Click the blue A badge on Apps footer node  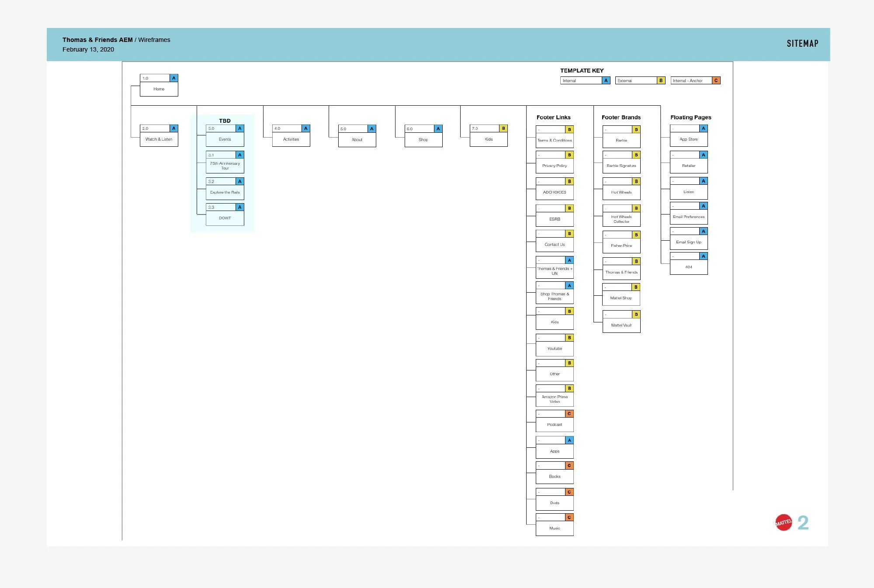569,440
